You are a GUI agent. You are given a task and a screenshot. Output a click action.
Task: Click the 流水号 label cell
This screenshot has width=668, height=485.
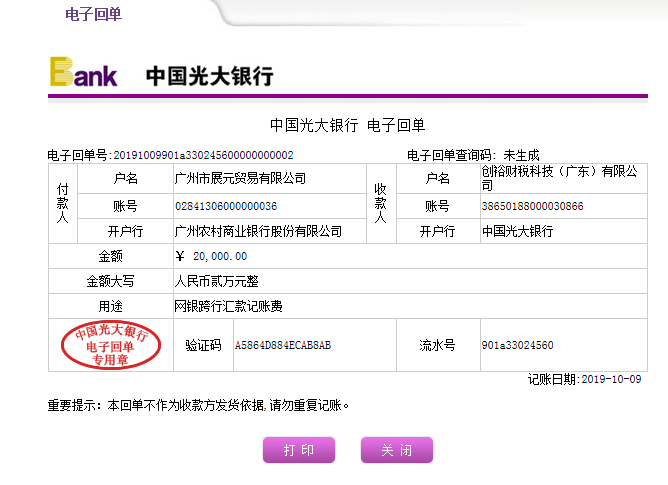(x=438, y=345)
